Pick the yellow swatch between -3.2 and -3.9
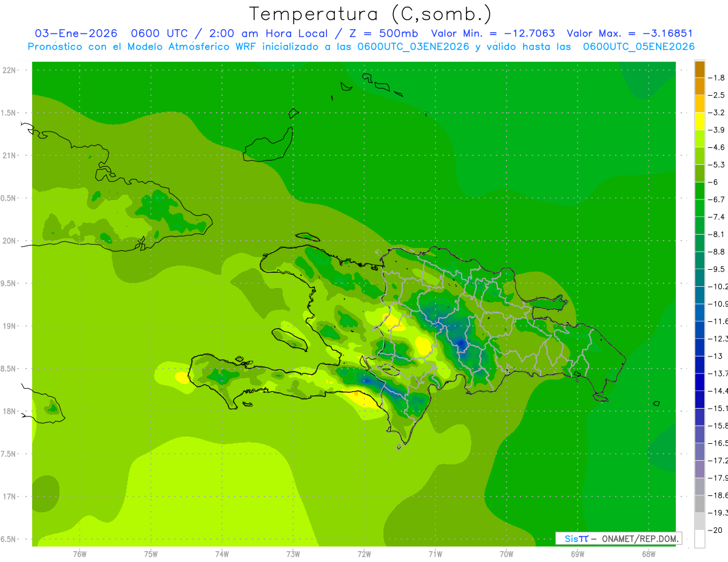The image size is (728, 562). point(699,121)
